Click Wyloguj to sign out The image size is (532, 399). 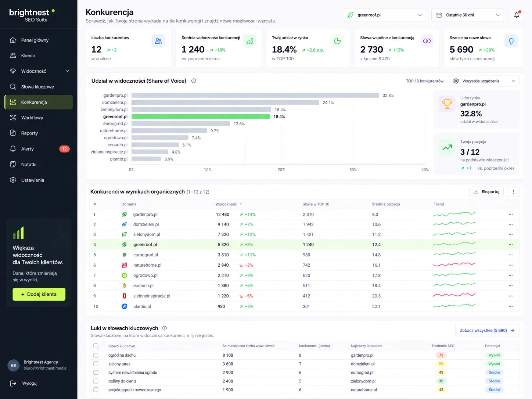(x=30, y=383)
